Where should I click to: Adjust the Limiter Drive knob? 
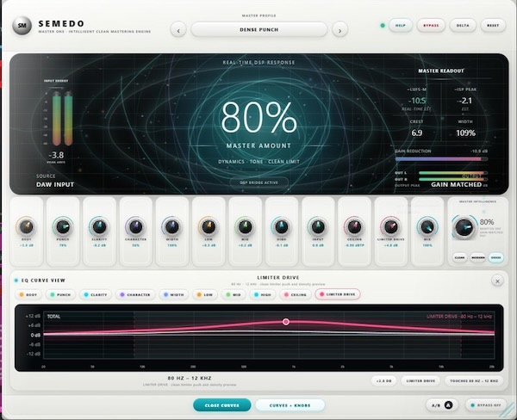coord(390,226)
